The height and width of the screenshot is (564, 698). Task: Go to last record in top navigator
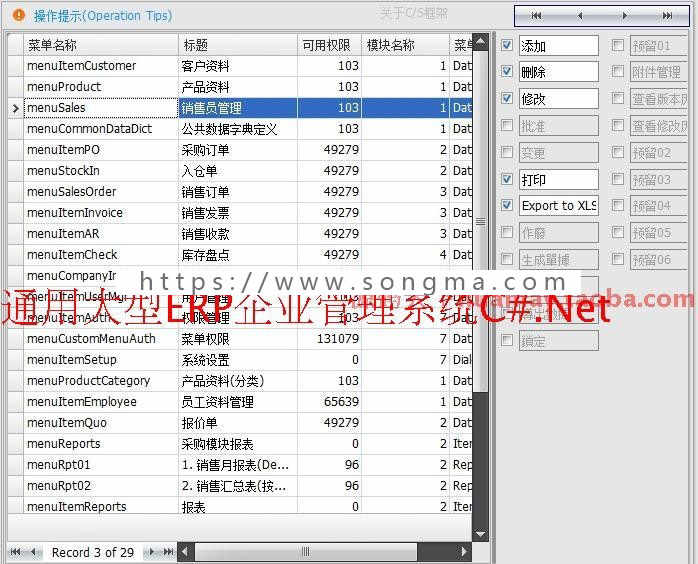[x=667, y=16]
